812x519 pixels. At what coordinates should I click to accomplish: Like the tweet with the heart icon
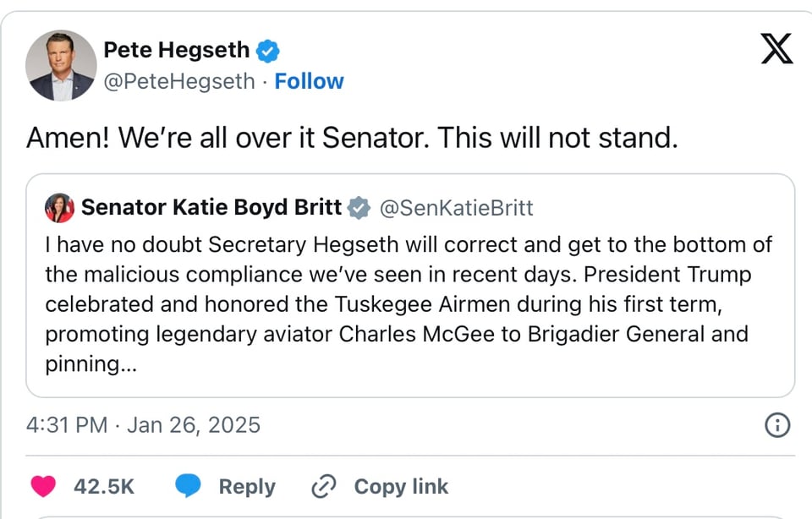pos(43,486)
